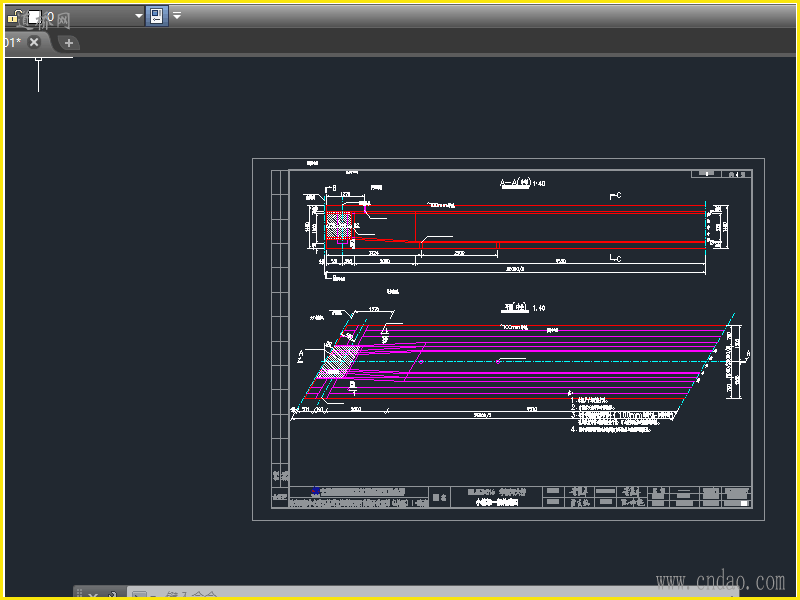Click the www.cndao.com watermark link
The width and height of the screenshot is (800, 600).
click(x=720, y=581)
